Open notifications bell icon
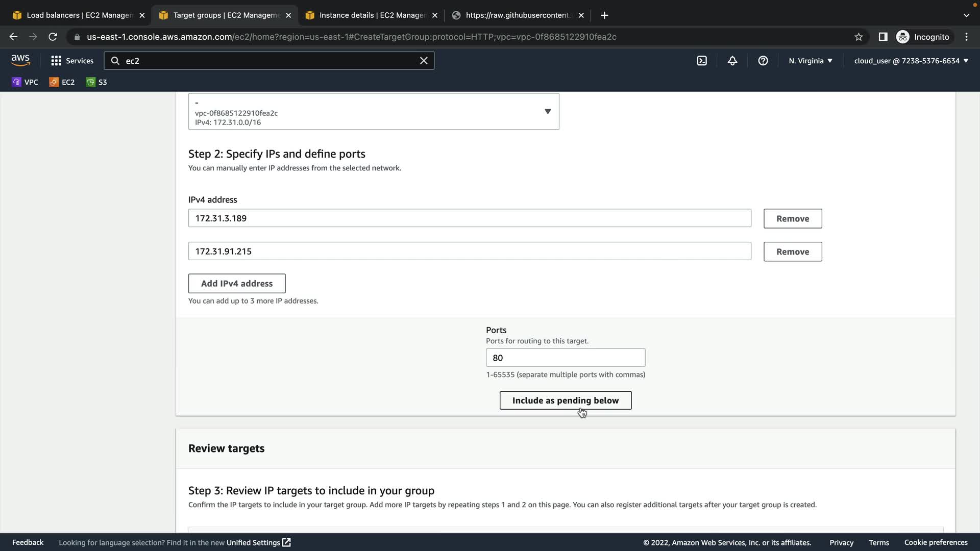The width and height of the screenshot is (980, 551). coord(732,61)
